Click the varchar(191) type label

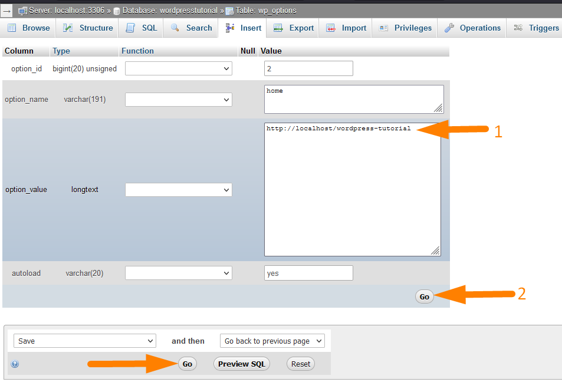(84, 99)
